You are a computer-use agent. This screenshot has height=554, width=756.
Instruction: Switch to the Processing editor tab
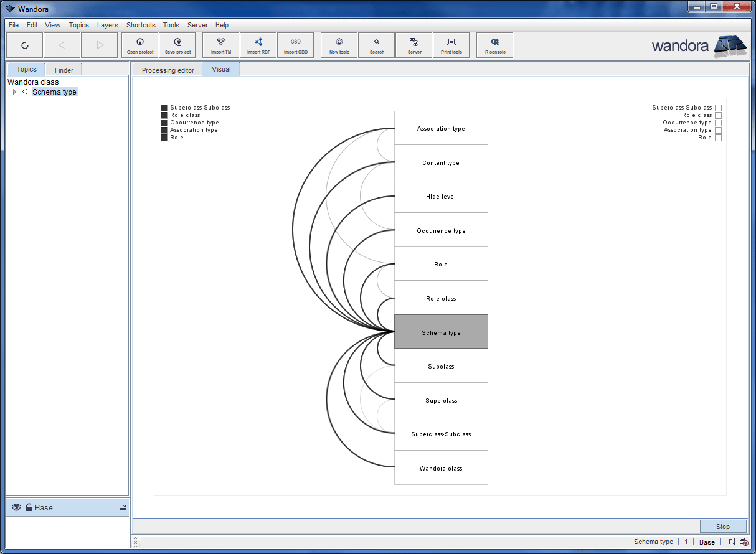pos(167,70)
